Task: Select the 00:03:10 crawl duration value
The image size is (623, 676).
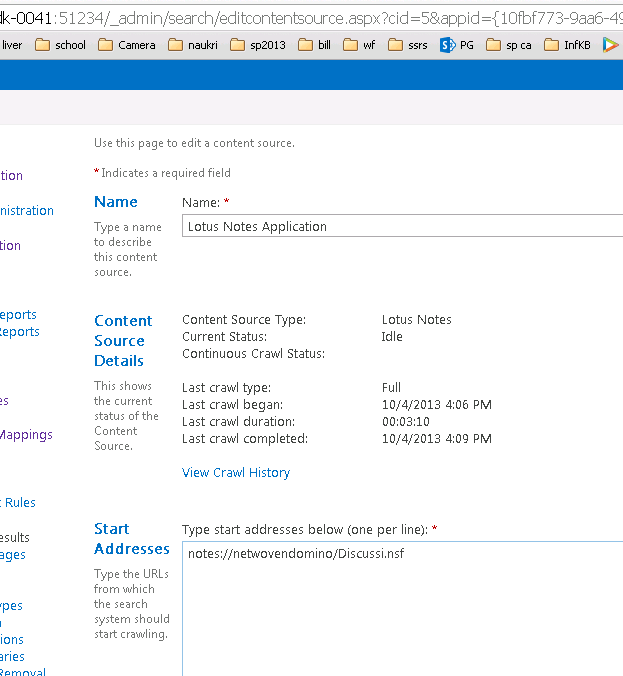Action: (x=406, y=421)
